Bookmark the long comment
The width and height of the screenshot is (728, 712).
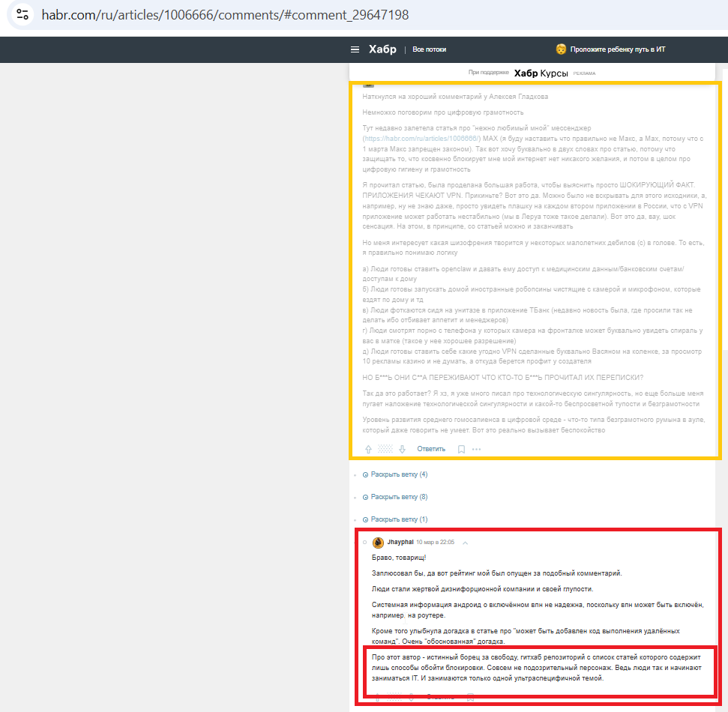click(x=461, y=449)
